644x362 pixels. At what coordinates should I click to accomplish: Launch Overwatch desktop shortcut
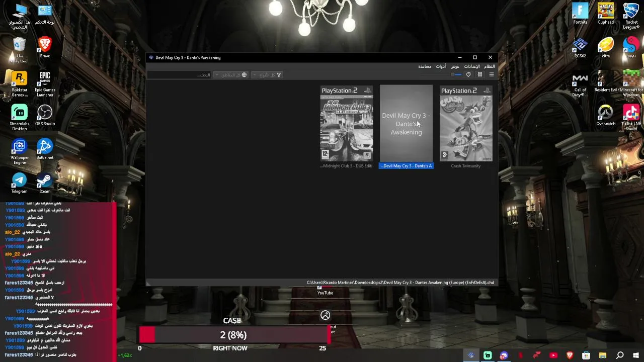(606, 115)
